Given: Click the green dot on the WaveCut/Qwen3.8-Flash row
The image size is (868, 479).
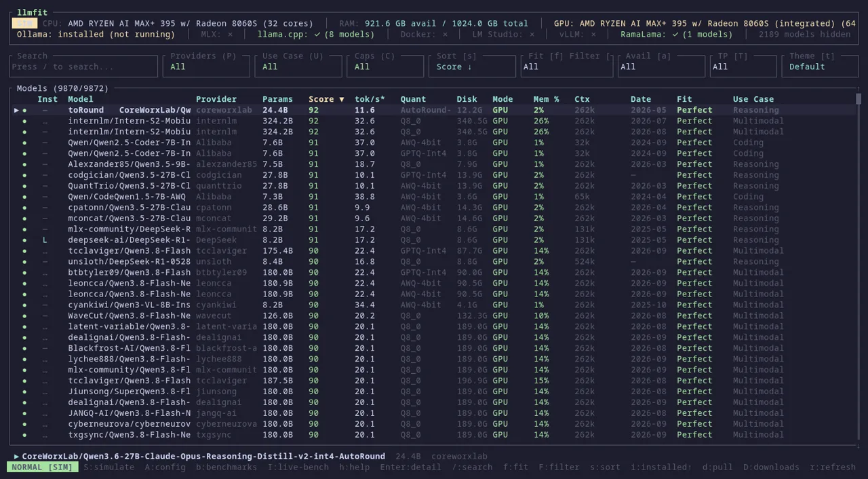Looking at the screenshot, I should (x=25, y=316).
